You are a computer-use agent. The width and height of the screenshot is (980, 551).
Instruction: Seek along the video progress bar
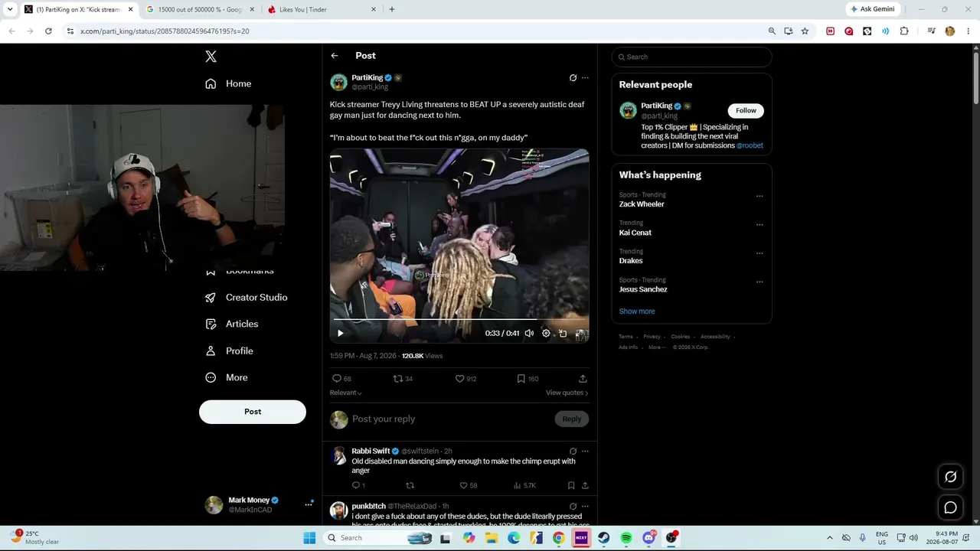(459, 319)
